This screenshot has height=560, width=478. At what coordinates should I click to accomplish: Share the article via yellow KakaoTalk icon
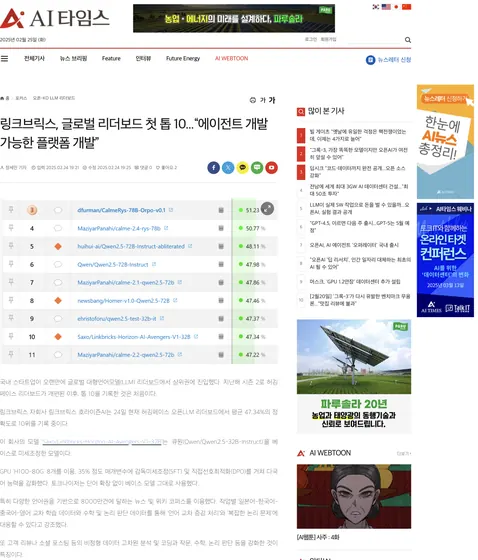pos(243,168)
